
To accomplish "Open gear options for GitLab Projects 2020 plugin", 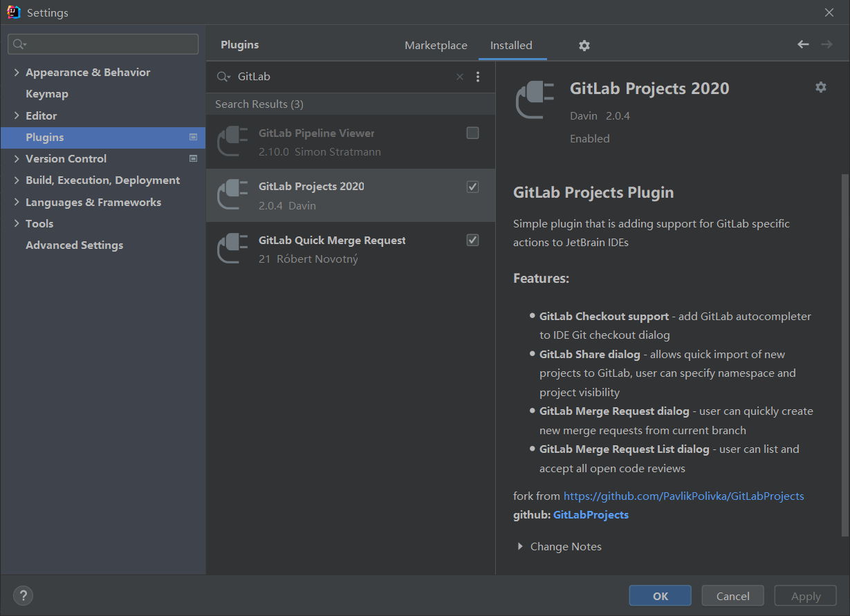I will 820,87.
